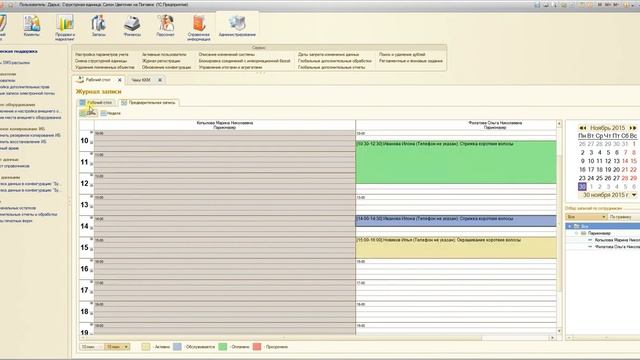Open the Справочная информация section

tap(199, 27)
